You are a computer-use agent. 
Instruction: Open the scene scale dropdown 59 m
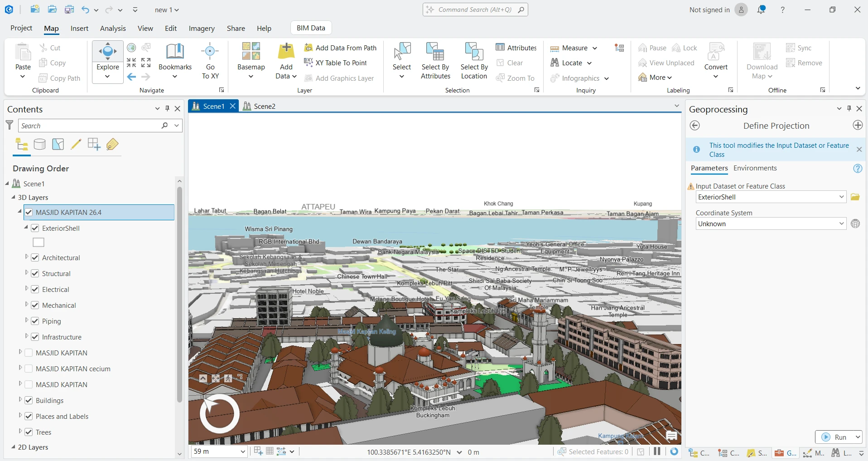(x=243, y=451)
